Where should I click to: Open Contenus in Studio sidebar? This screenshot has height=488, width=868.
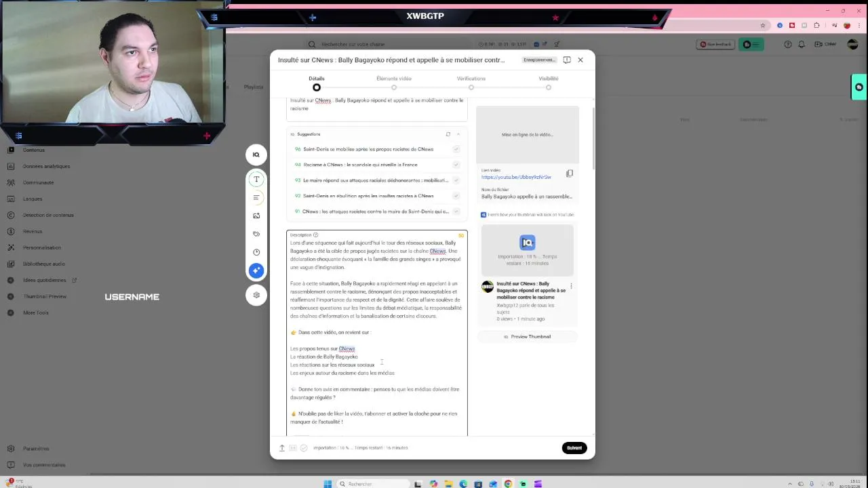click(x=34, y=150)
